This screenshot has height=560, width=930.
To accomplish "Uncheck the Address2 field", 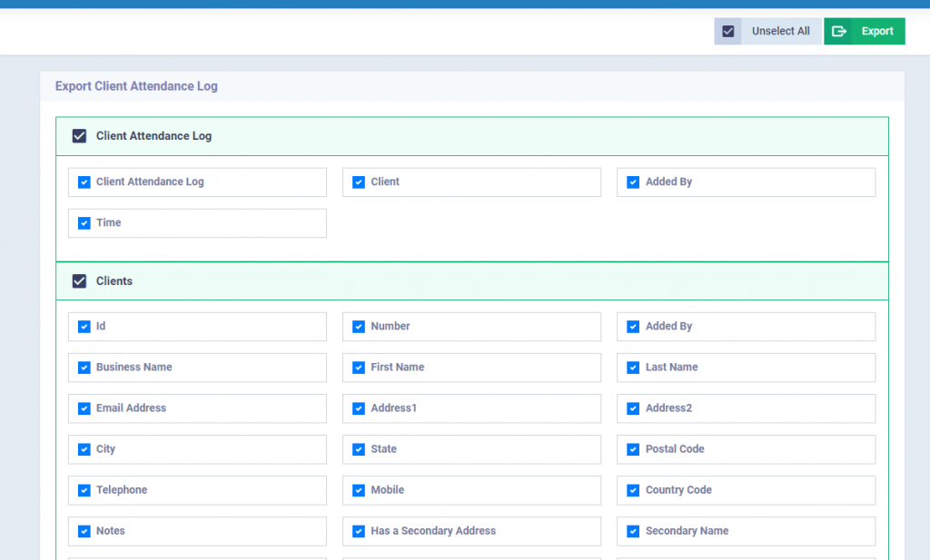I will 633,408.
